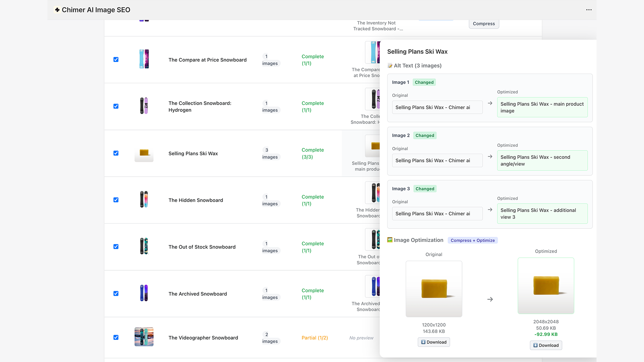Click The Compare at Price Snowboard thumbnail

click(x=144, y=59)
